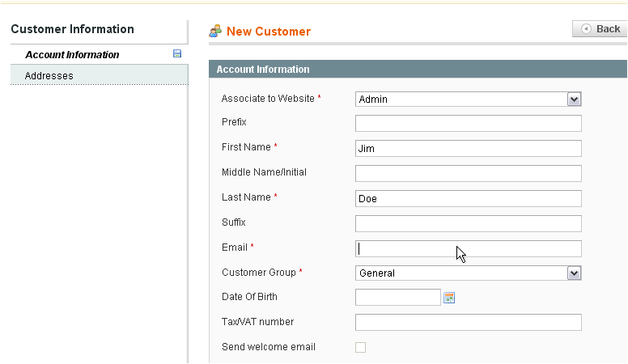628x364 pixels.
Task: Click into the Prefix text field
Action: pos(469,123)
